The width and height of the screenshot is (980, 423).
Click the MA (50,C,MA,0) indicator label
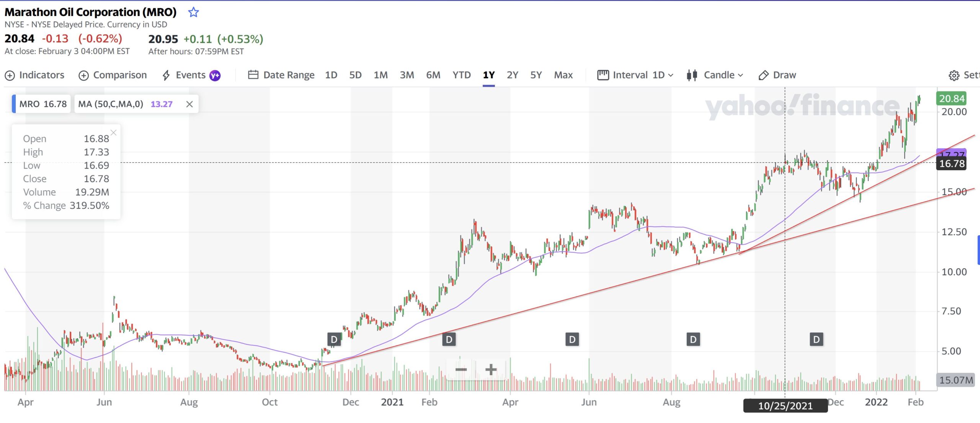[x=111, y=104]
